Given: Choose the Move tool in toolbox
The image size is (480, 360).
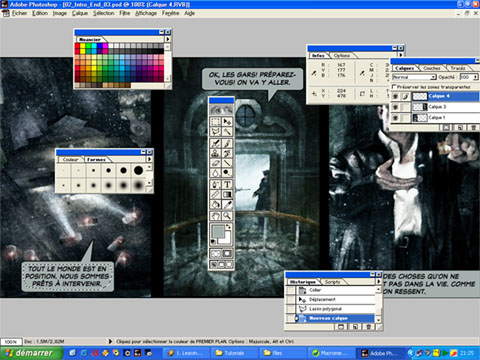Looking at the screenshot, I should pos(227,122).
